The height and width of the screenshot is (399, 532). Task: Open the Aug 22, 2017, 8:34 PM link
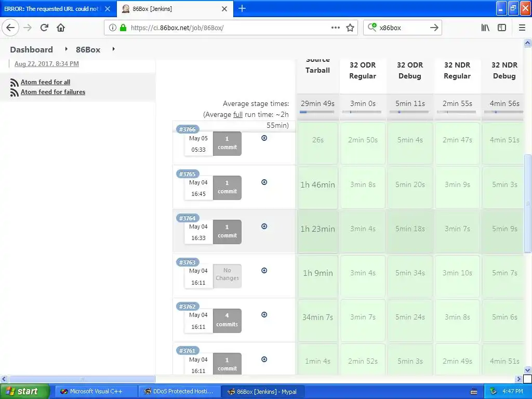pyautogui.click(x=46, y=64)
